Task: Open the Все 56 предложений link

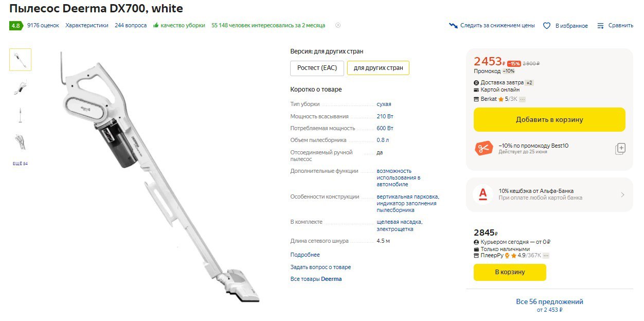Action: 549,302
